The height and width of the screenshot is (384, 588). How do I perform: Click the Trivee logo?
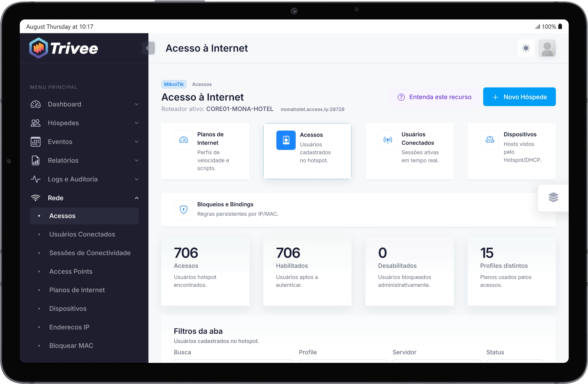(x=64, y=48)
